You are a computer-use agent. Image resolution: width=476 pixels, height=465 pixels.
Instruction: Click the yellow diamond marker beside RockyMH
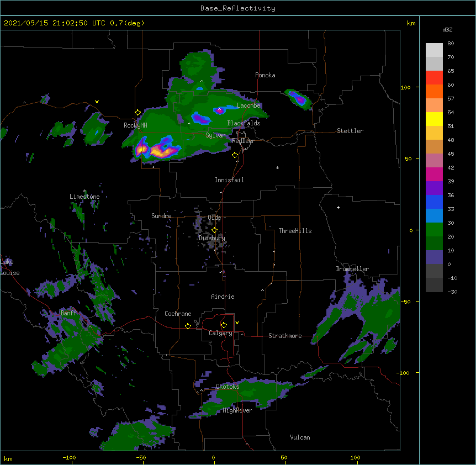click(138, 113)
